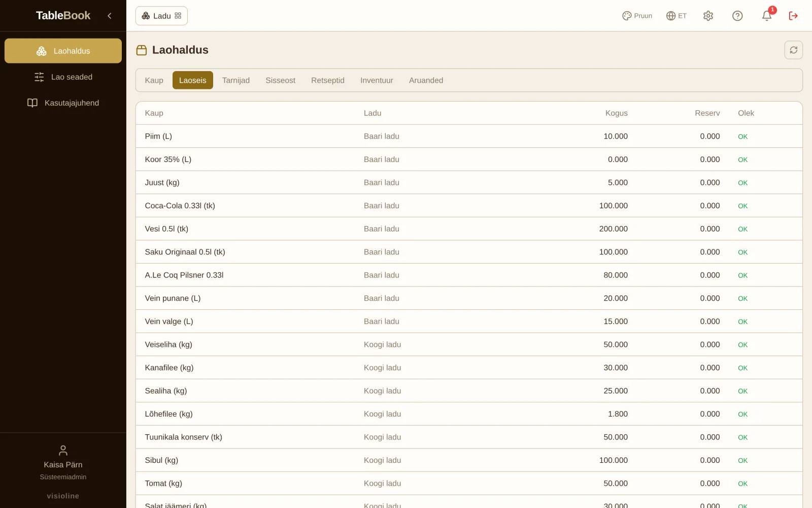Click the TableBook logo

click(63, 16)
